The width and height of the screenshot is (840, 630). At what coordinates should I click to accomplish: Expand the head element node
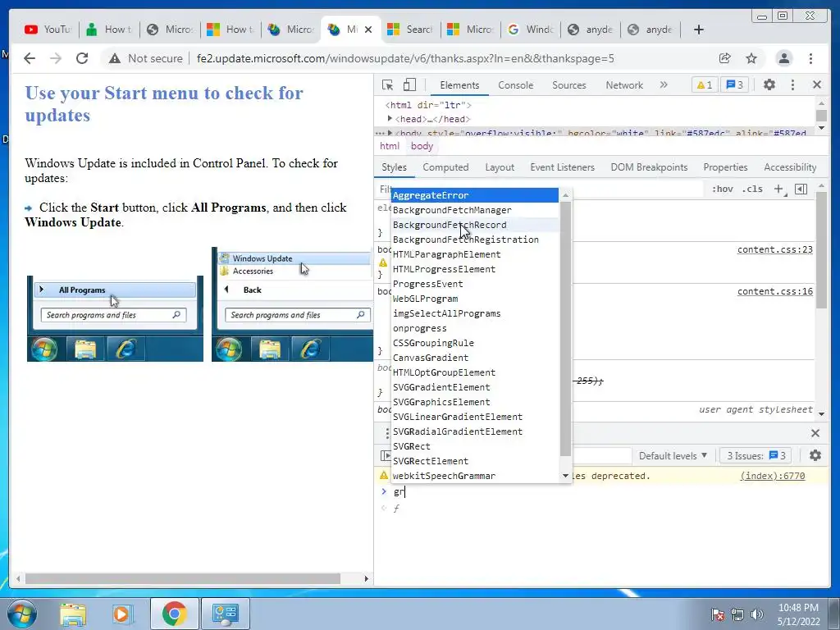click(390, 118)
